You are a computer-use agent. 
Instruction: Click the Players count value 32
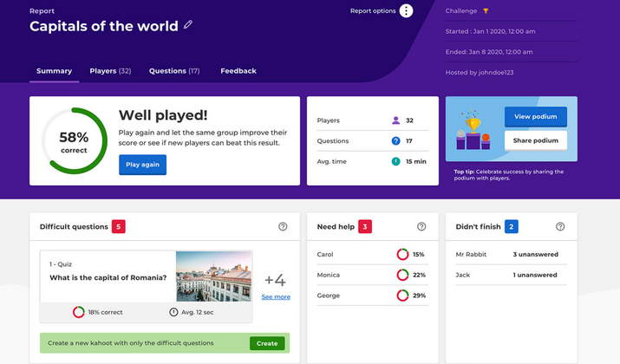click(x=409, y=120)
